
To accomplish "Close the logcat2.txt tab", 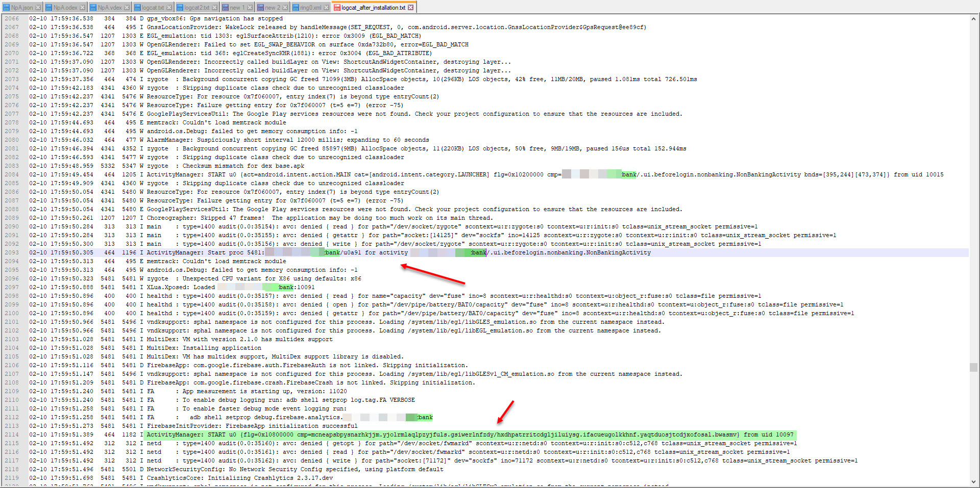I will pyautogui.click(x=214, y=8).
